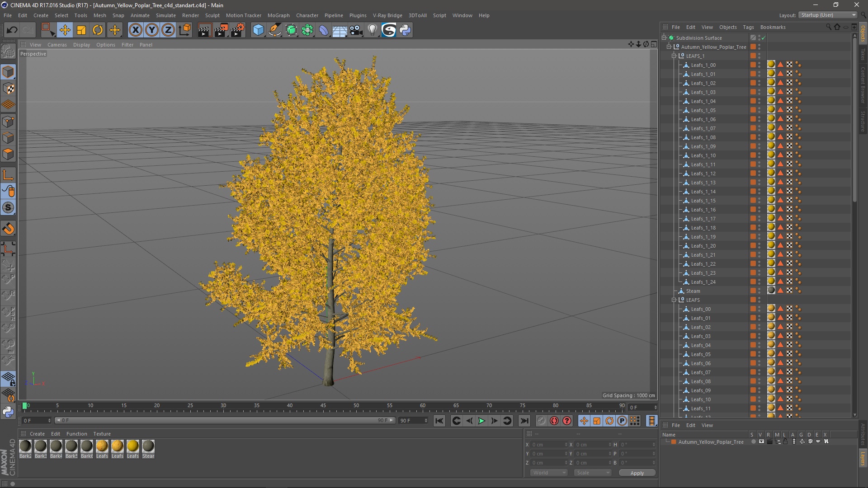Go to start of animation
Viewport: 868px width, 488px height.
click(439, 421)
